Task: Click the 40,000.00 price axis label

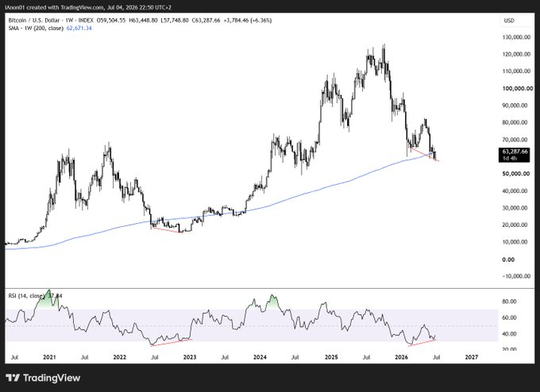Action: [515, 191]
